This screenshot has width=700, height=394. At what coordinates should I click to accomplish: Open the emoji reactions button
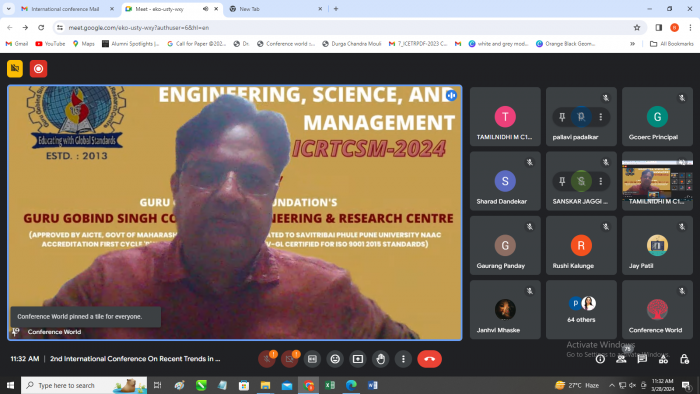pos(335,359)
